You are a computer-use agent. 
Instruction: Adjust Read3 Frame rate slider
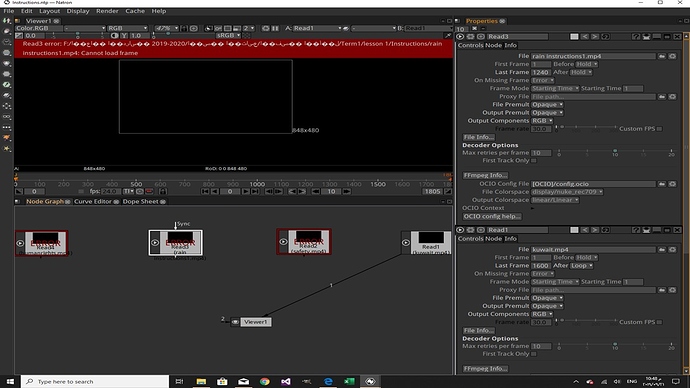click(586, 128)
